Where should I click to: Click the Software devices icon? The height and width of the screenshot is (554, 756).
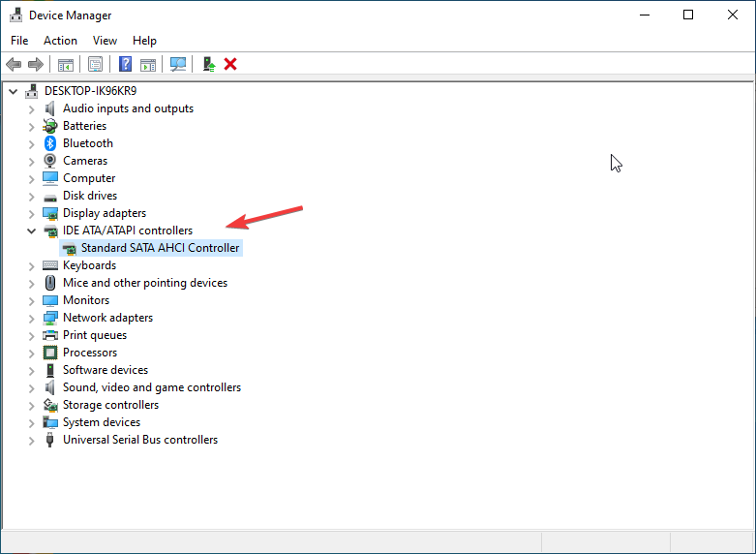tap(50, 370)
